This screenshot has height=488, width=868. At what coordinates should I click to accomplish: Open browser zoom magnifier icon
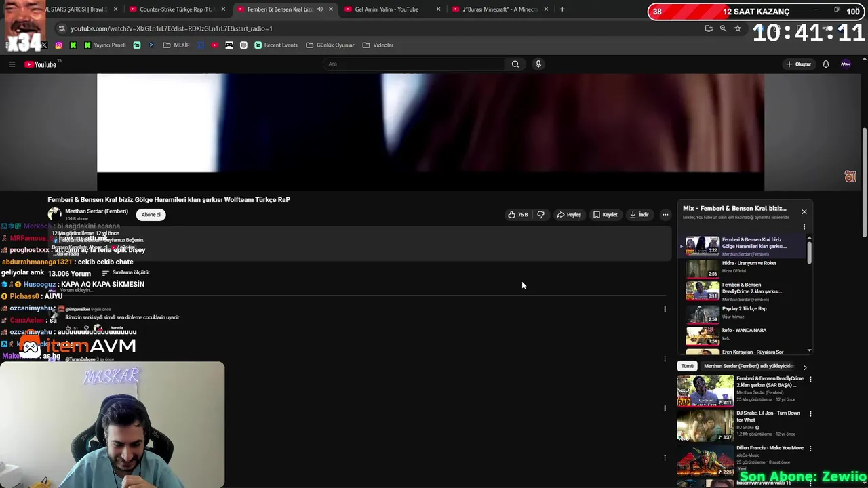pos(723,28)
